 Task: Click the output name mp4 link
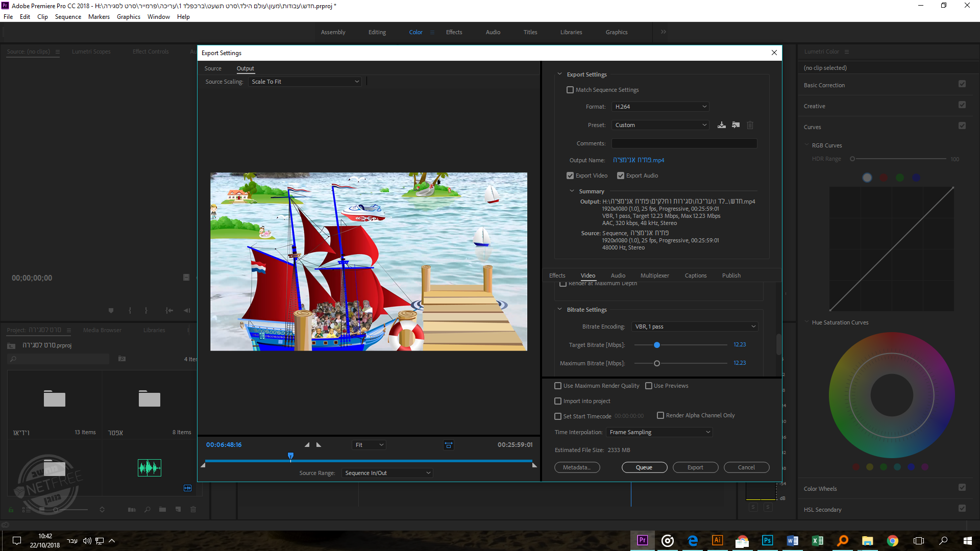coord(639,160)
